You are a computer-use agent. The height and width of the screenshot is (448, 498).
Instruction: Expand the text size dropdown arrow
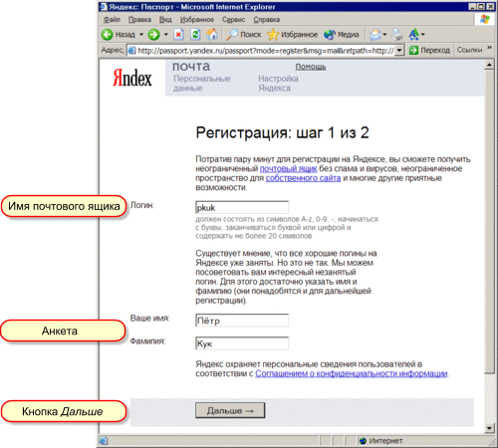422,34
